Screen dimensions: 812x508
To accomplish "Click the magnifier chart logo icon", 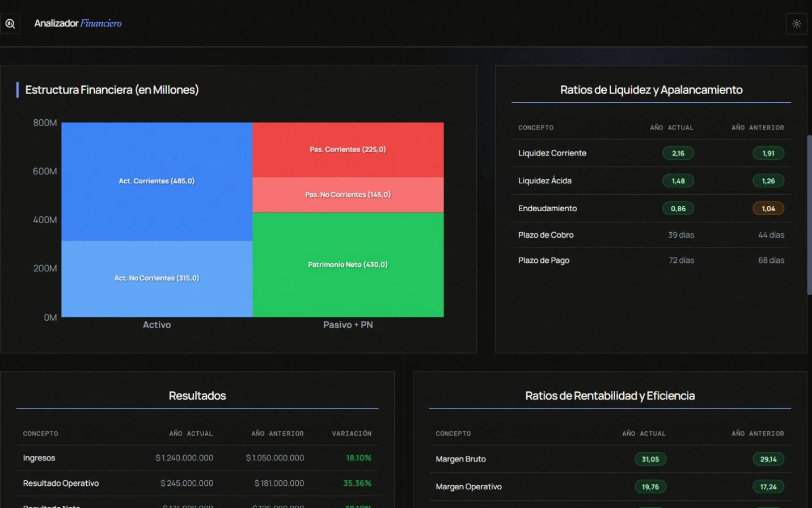I will 10,24.
